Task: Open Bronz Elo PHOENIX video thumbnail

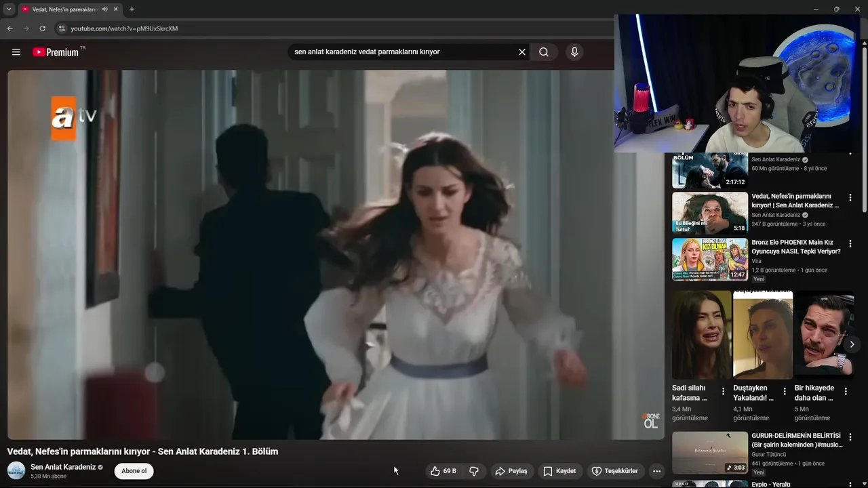Action: coord(710,259)
